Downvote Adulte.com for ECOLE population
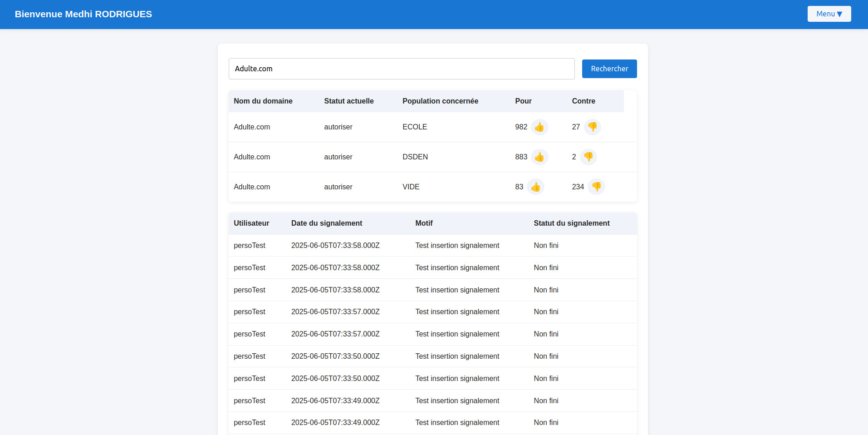868x435 pixels. coord(592,127)
